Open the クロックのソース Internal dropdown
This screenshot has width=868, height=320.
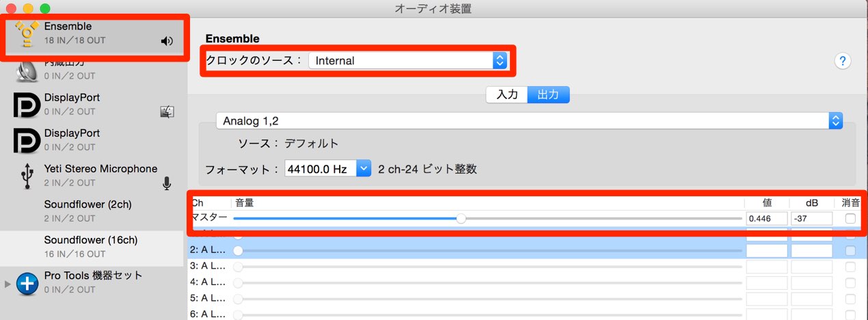407,60
